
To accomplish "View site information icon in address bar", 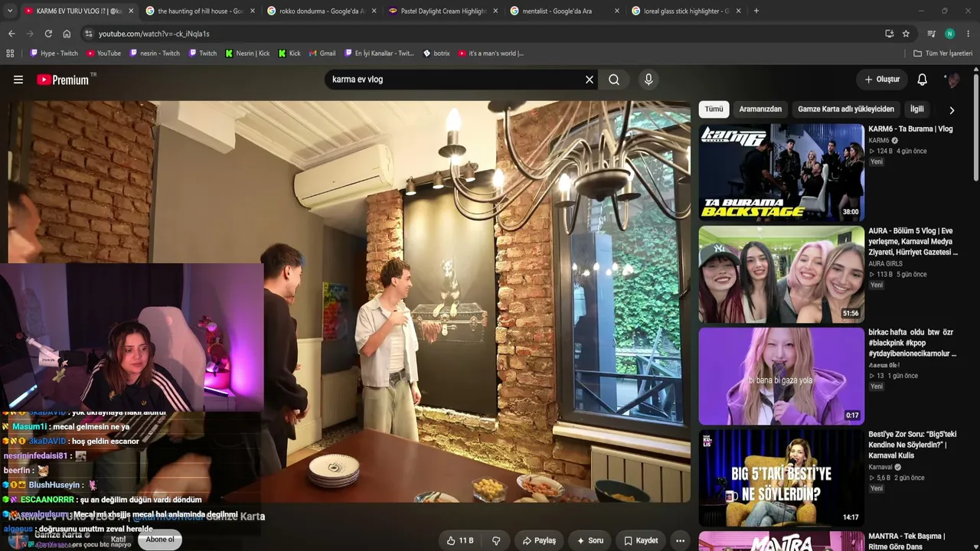I will tap(89, 34).
